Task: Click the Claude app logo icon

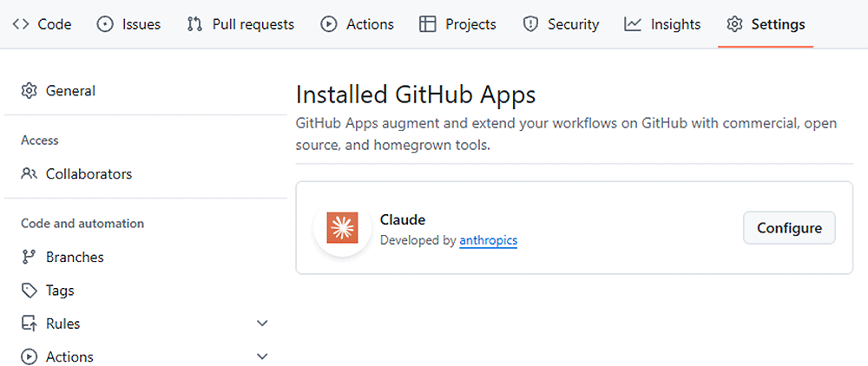Action: (342, 228)
